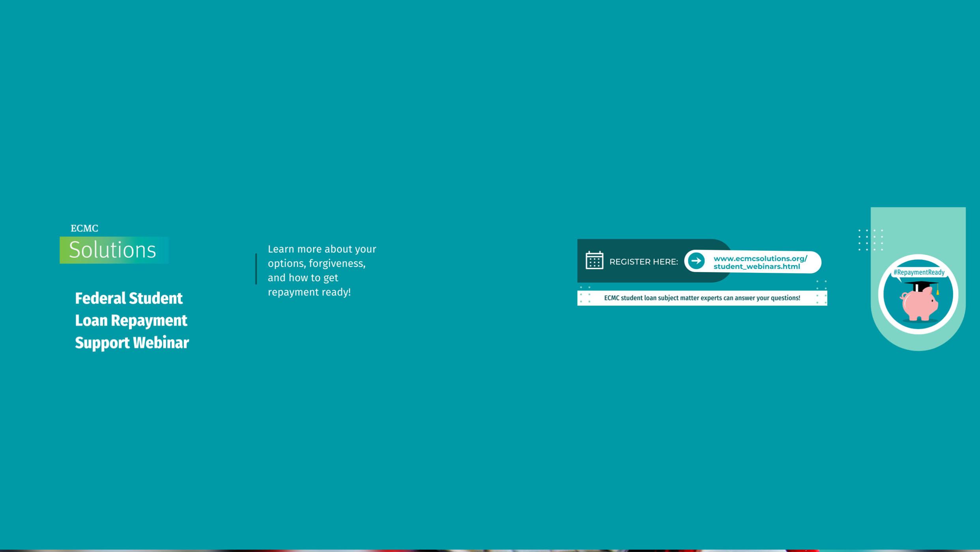Click the Loan Repayment heading line
Screen dimensions: 980x552
point(131,321)
